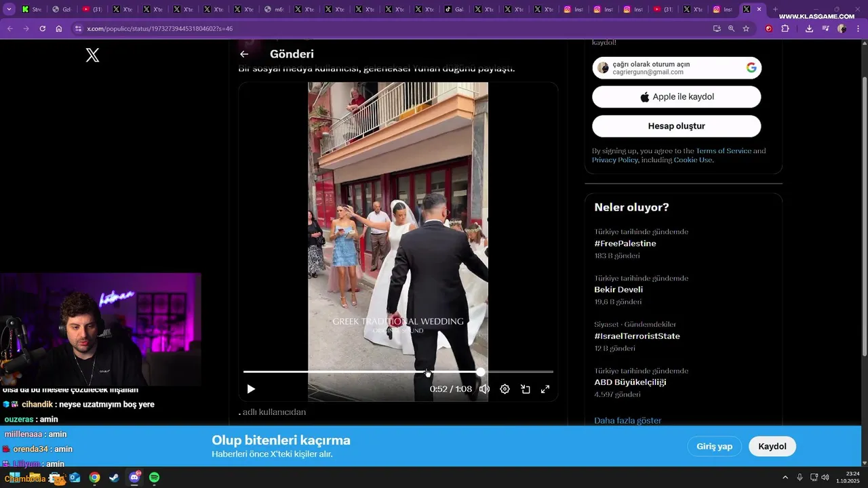Open Chrome from the taskbar

point(94,477)
